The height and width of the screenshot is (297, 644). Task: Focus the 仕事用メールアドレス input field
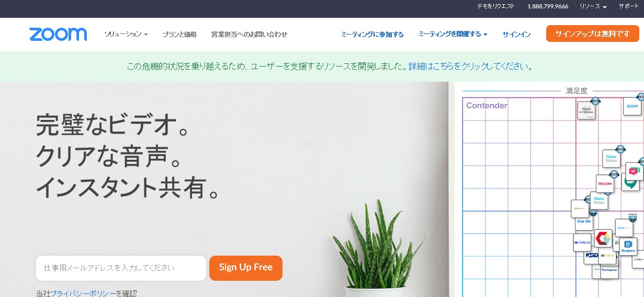point(121,268)
